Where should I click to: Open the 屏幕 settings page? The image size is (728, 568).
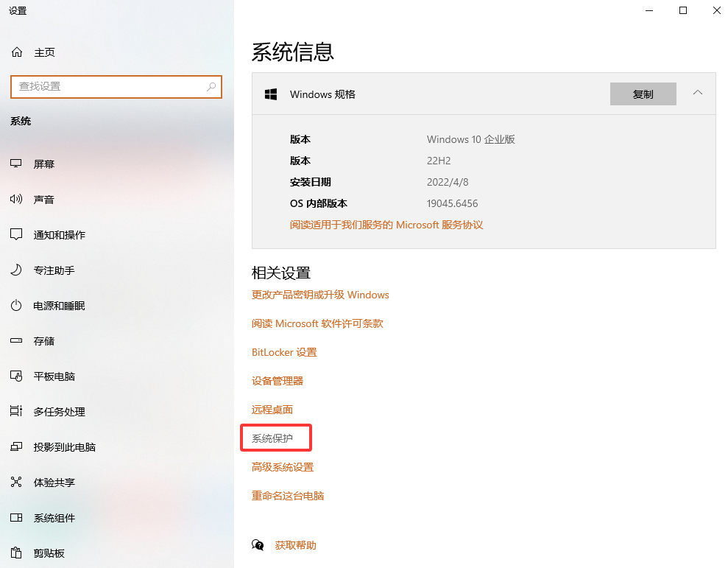click(44, 164)
